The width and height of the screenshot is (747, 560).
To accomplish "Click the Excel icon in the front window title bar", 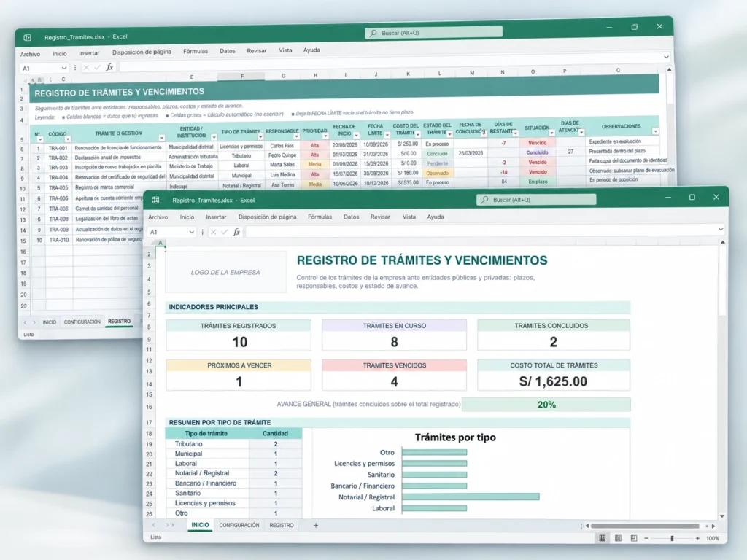I will (x=155, y=200).
